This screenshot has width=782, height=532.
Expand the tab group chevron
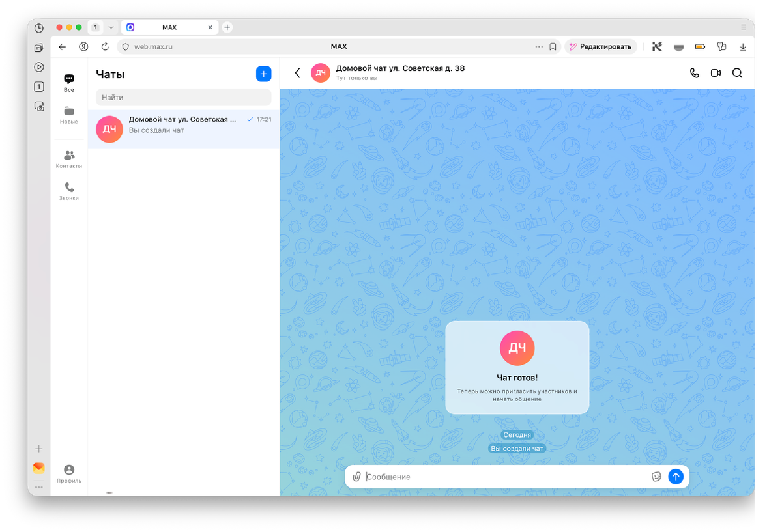(111, 27)
